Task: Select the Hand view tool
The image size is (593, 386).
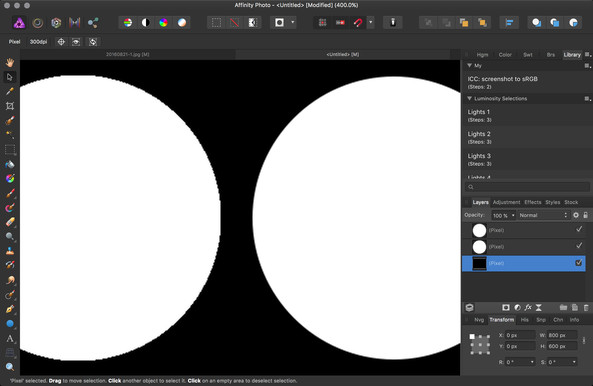Action: (10, 62)
